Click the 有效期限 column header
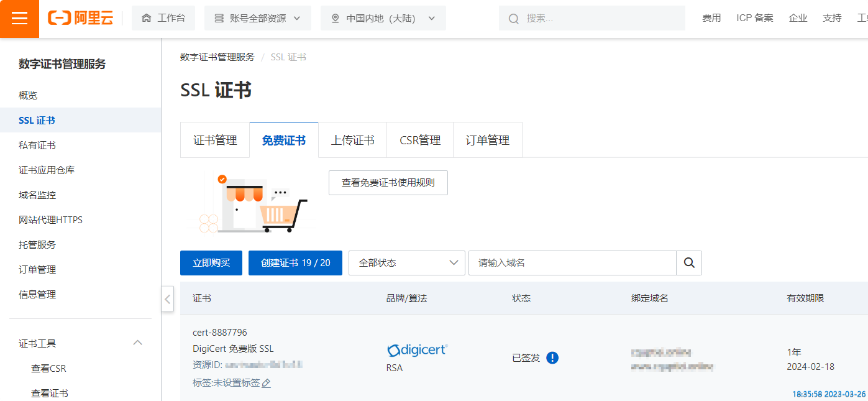This screenshot has height=401, width=868. [x=805, y=298]
